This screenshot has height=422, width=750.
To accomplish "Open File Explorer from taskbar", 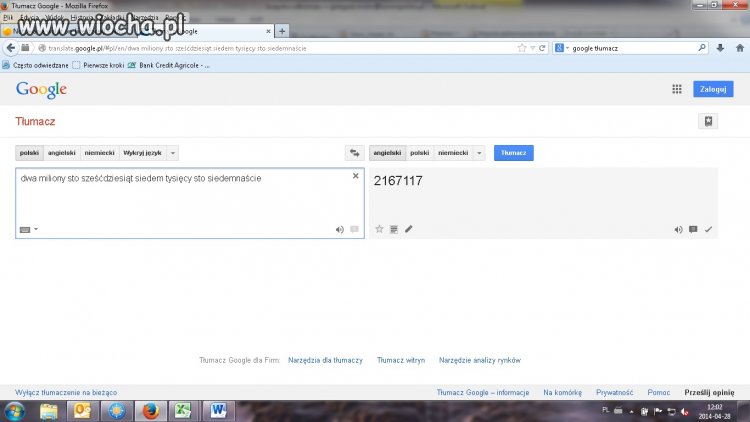I will 48,411.
